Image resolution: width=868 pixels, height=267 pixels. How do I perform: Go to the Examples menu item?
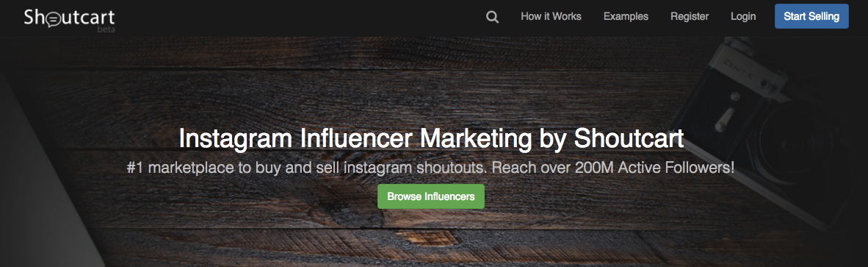(626, 17)
